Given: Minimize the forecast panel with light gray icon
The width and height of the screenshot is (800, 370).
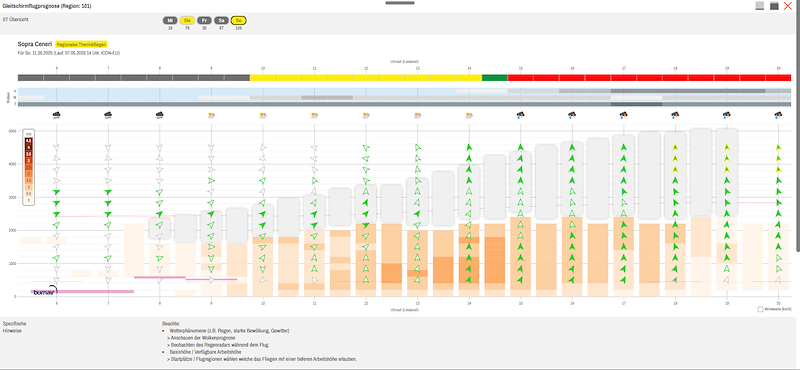Looking at the screenshot, I should click(x=760, y=6).
